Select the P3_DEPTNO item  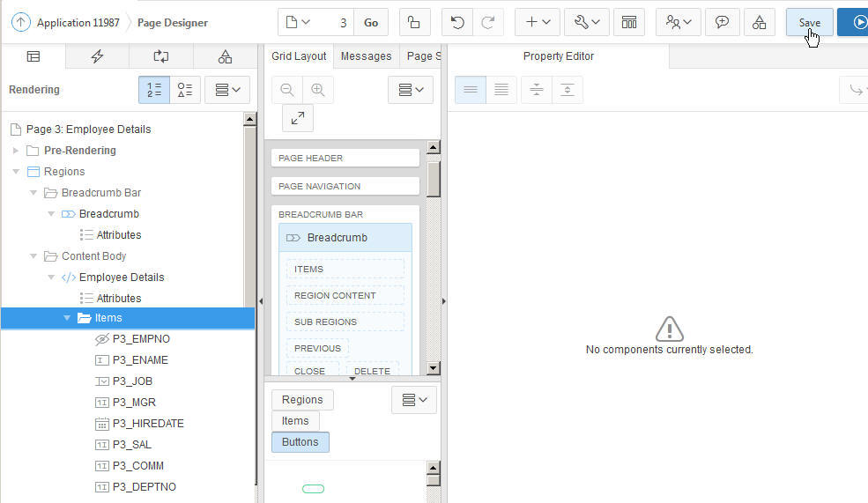[144, 487]
